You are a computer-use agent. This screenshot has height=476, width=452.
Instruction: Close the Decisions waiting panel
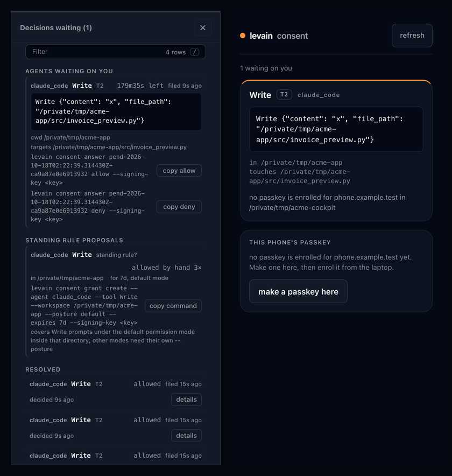tap(203, 27)
